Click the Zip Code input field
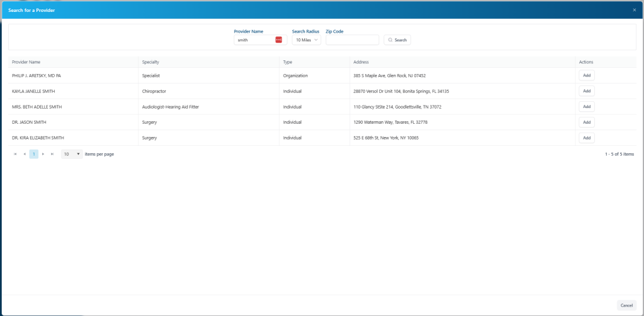Image resolution: width=644 pixels, height=316 pixels. pos(352,40)
